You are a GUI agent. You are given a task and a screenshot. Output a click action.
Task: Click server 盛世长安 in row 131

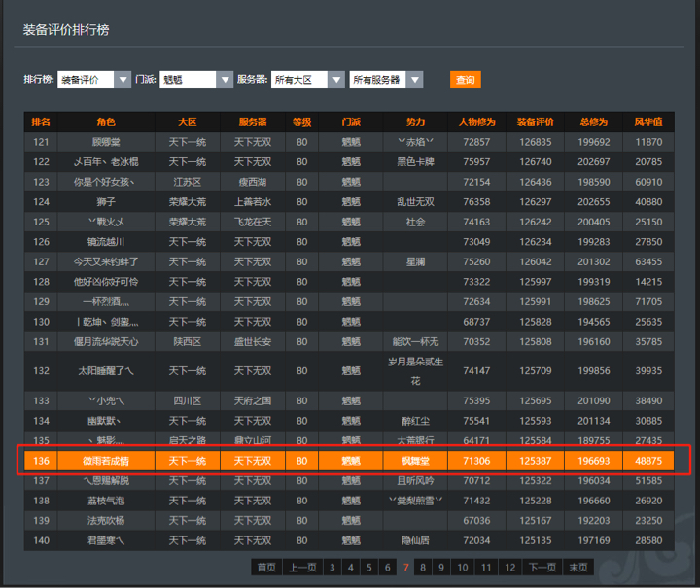(x=253, y=342)
